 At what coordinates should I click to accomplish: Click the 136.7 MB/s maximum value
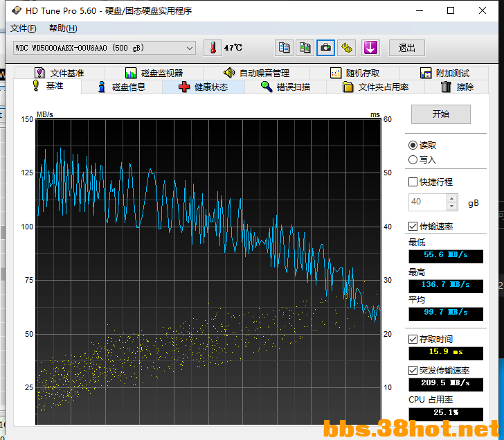(446, 286)
